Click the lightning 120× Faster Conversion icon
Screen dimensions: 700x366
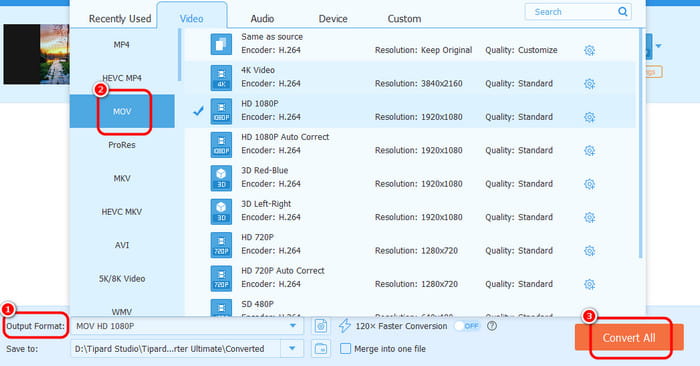click(x=345, y=326)
